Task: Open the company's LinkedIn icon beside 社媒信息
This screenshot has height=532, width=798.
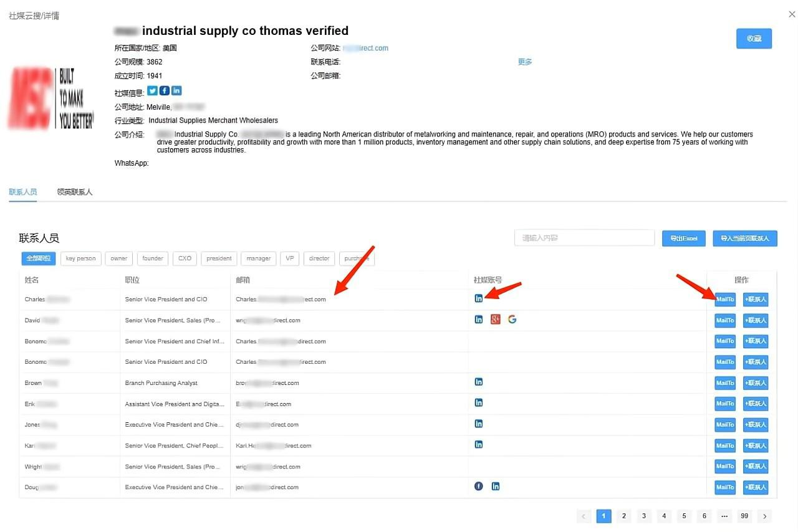Action: [x=176, y=91]
